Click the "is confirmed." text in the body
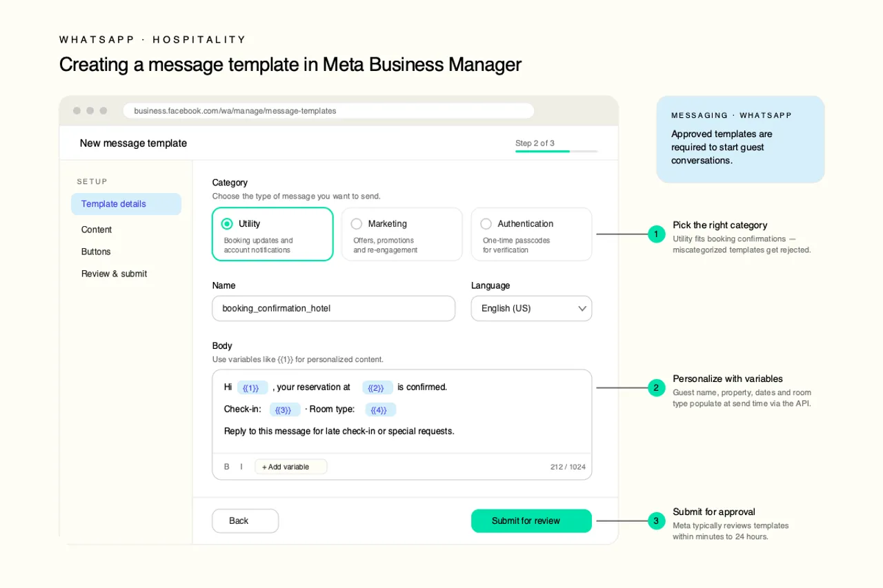 click(x=422, y=387)
